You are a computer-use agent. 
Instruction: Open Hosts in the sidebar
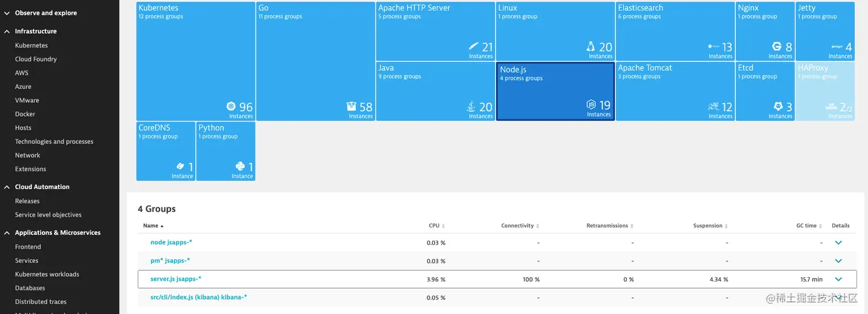(23, 128)
